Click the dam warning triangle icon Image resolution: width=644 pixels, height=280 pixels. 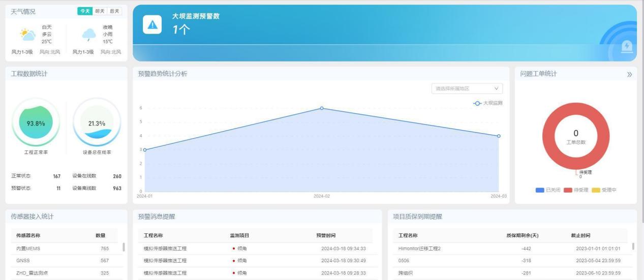coord(152,25)
